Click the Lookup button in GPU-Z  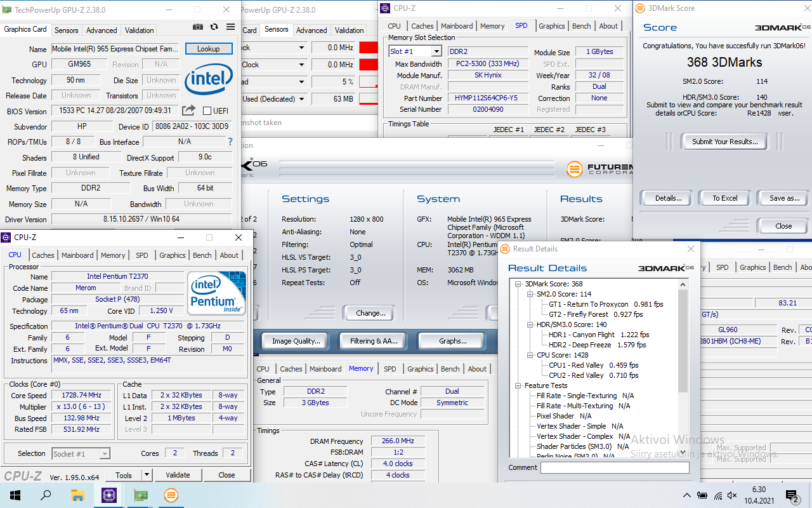tap(209, 49)
